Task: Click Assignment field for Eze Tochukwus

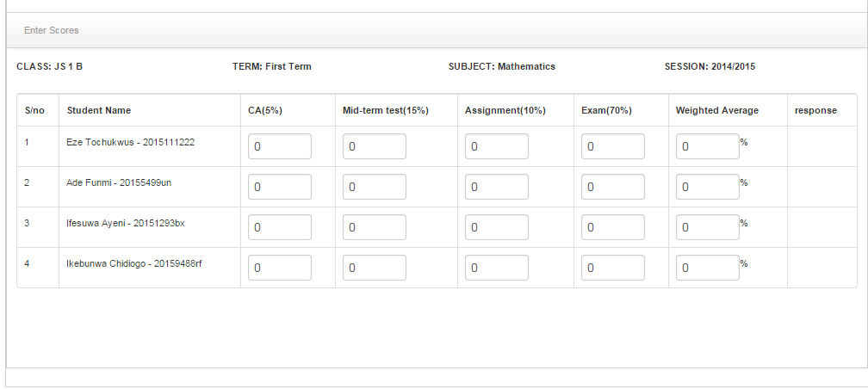Action: [497, 147]
